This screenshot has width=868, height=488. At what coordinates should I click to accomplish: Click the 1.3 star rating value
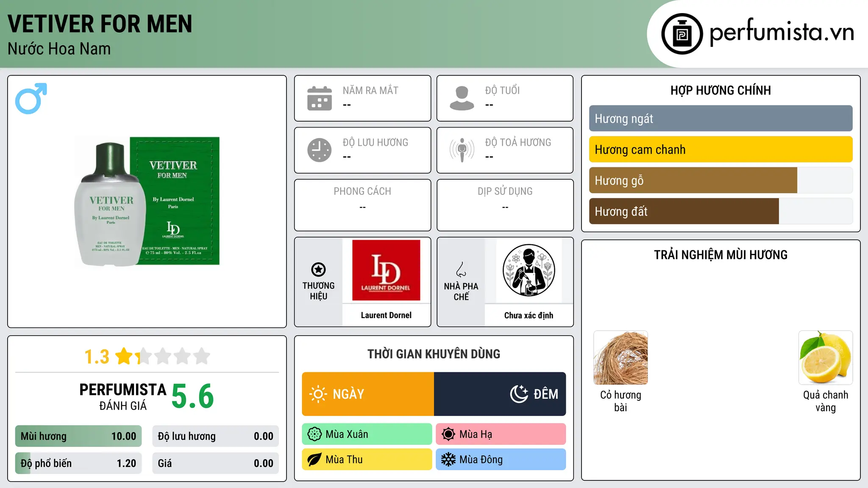(97, 357)
